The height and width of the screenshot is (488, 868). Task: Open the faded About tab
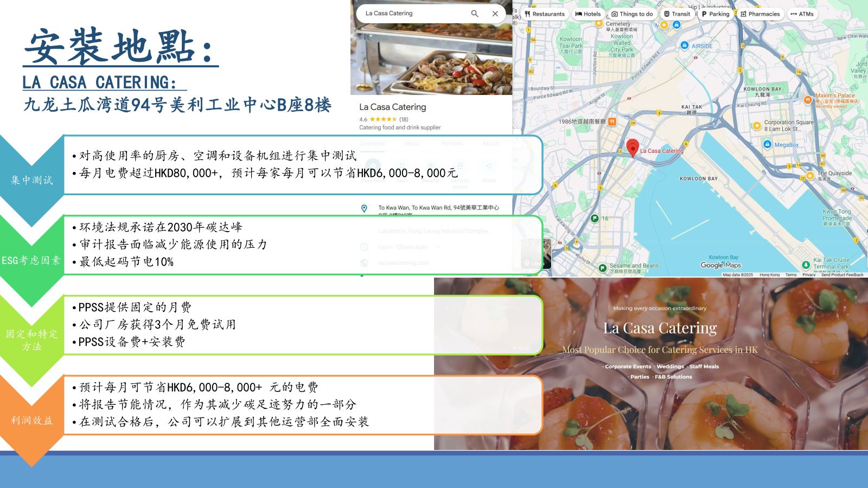[490, 143]
